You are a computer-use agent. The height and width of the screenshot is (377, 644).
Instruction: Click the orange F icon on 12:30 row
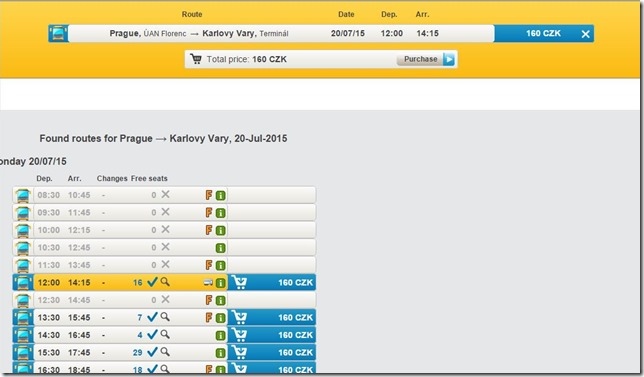[209, 300]
